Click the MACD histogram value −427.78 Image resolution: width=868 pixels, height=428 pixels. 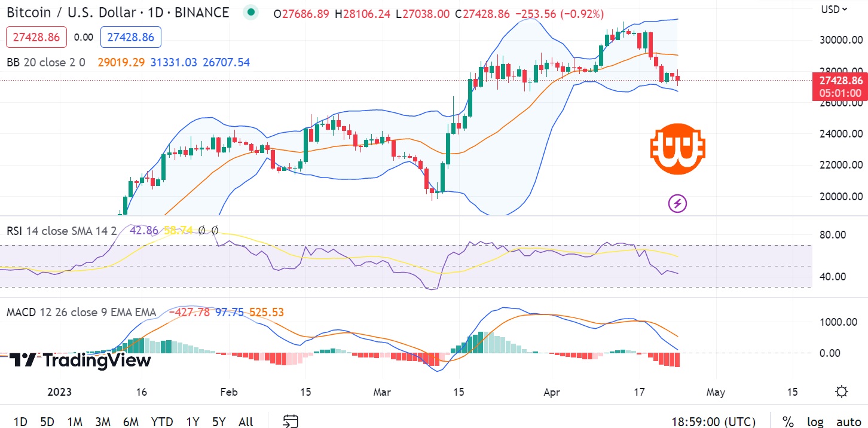(x=189, y=312)
